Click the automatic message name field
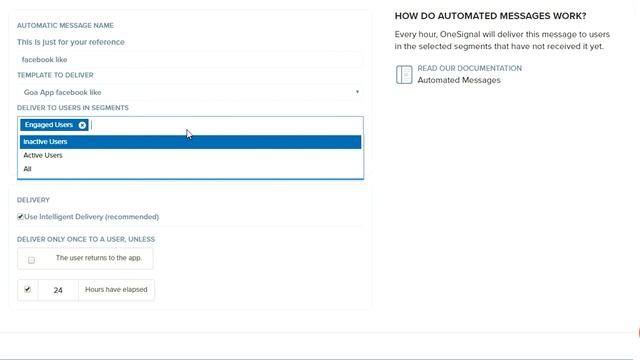640x360 pixels. 191,60
